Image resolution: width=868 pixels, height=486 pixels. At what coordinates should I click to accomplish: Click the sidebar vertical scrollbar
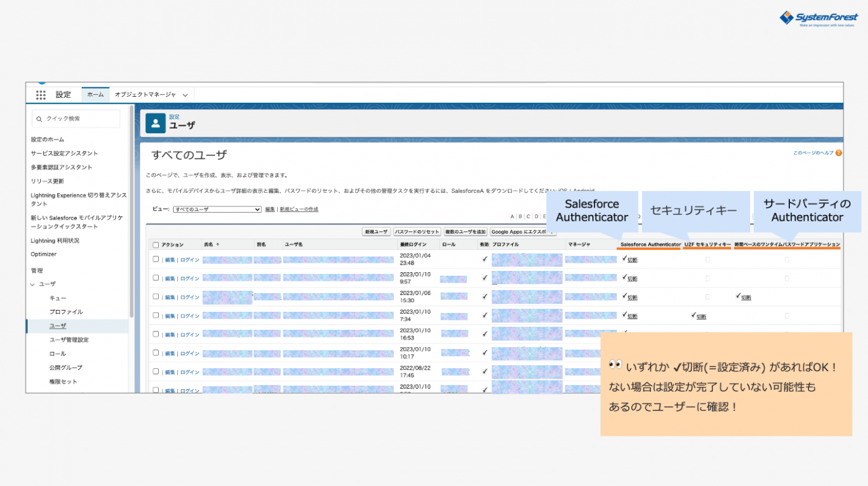pos(131,211)
